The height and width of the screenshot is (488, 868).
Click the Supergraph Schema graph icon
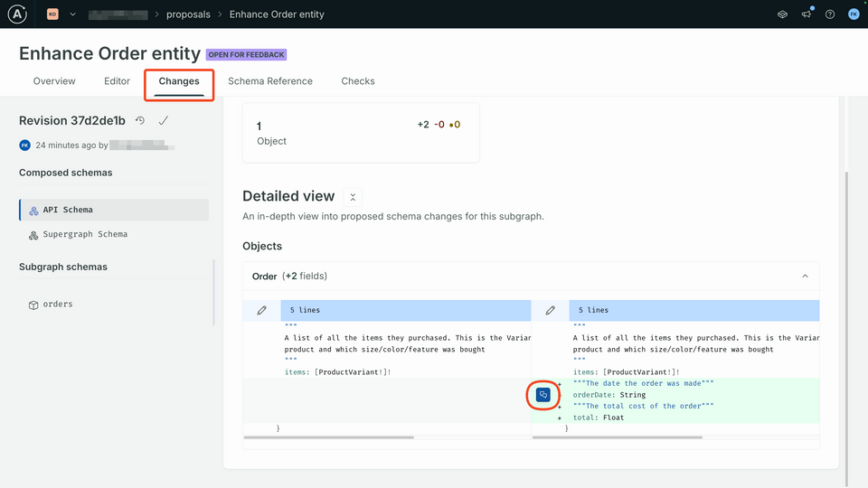33,235
